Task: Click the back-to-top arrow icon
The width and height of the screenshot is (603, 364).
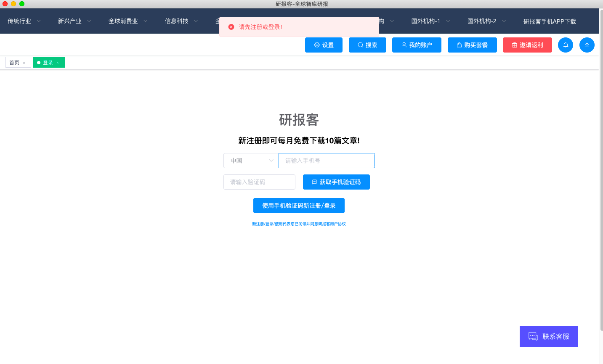Action: [587, 45]
